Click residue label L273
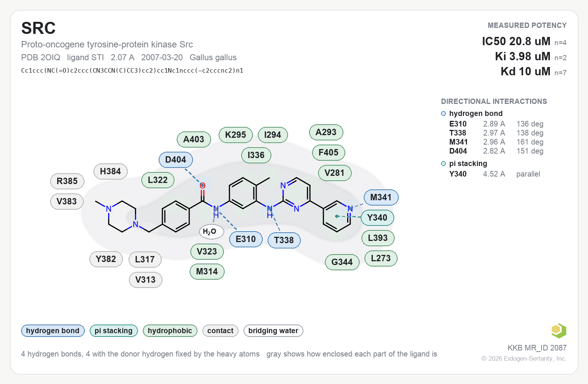 coord(381,258)
